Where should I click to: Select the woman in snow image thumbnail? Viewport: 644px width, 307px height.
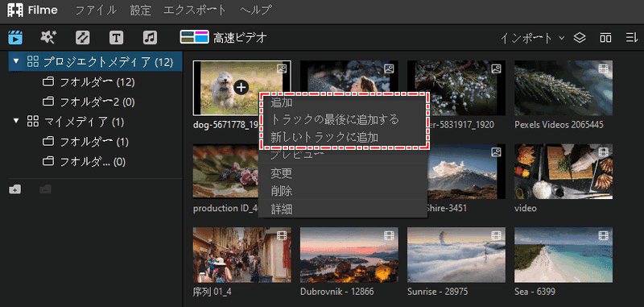pos(349,77)
